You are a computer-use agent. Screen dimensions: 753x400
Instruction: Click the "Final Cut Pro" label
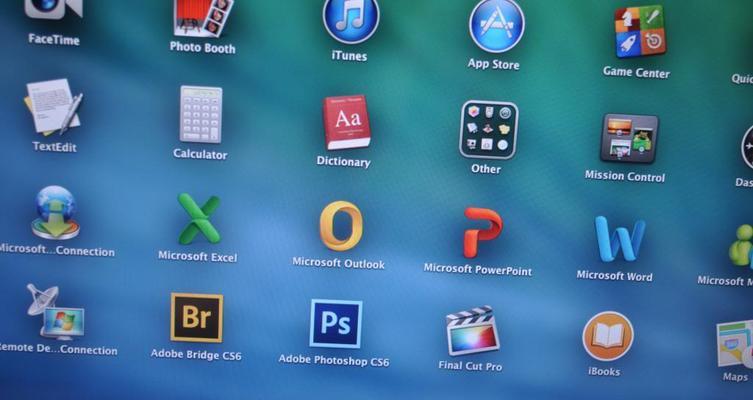(470, 366)
